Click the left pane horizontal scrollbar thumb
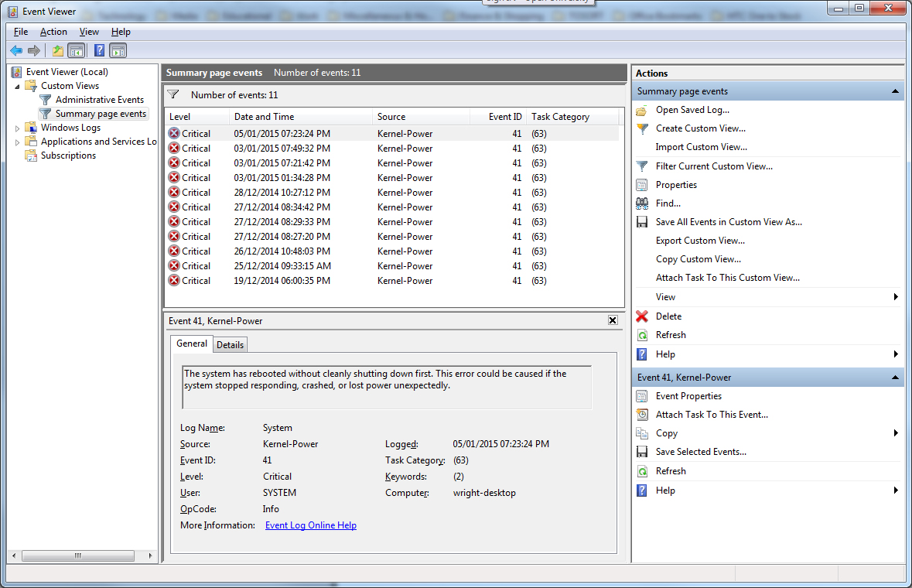912x588 pixels. click(x=76, y=556)
